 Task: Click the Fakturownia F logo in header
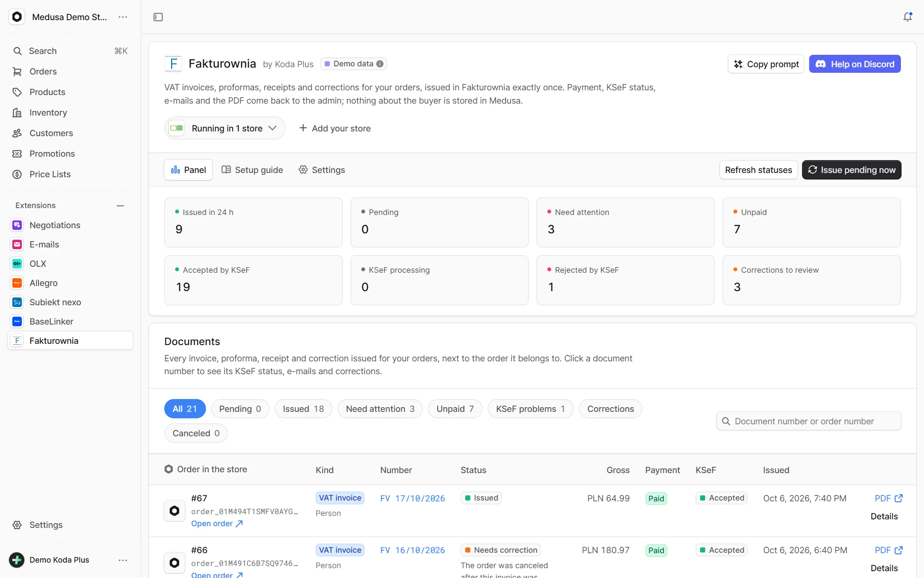(x=173, y=64)
